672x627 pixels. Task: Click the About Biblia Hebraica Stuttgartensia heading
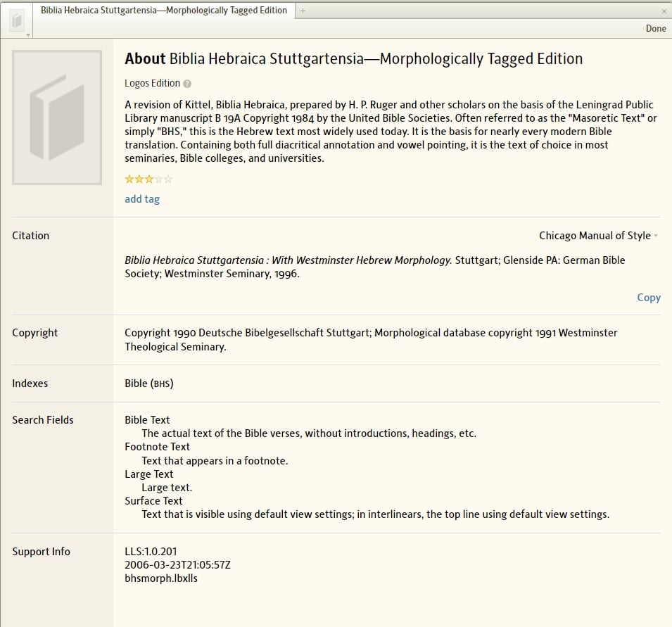coord(353,58)
